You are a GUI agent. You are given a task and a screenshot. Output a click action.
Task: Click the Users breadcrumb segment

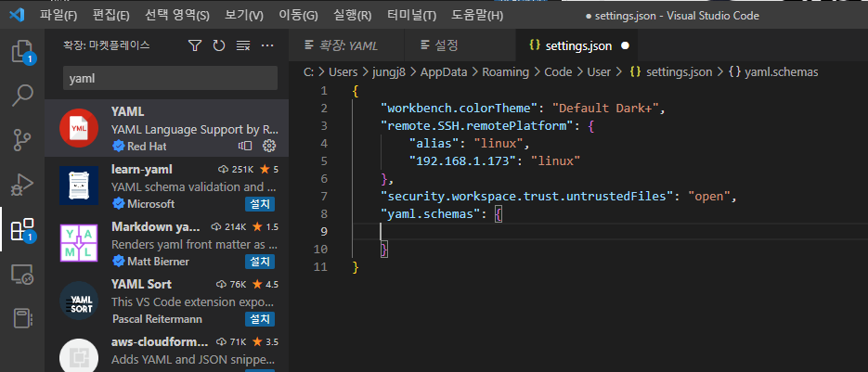343,72
